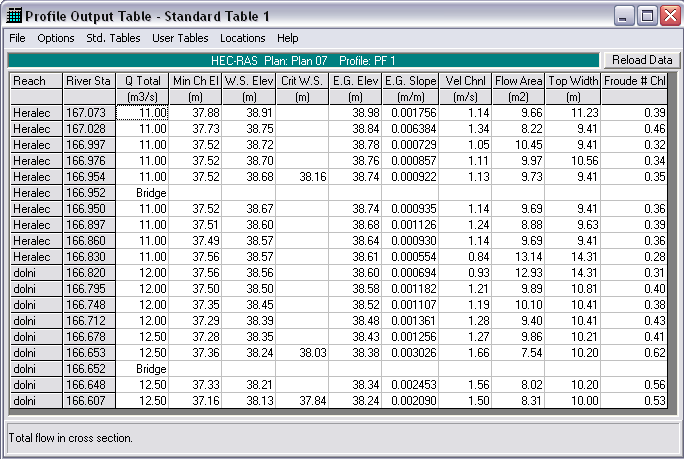This screenshot has height=459, width=684.
Task: Click W.S. Elev value 38.91
Action: click(249, 113)
